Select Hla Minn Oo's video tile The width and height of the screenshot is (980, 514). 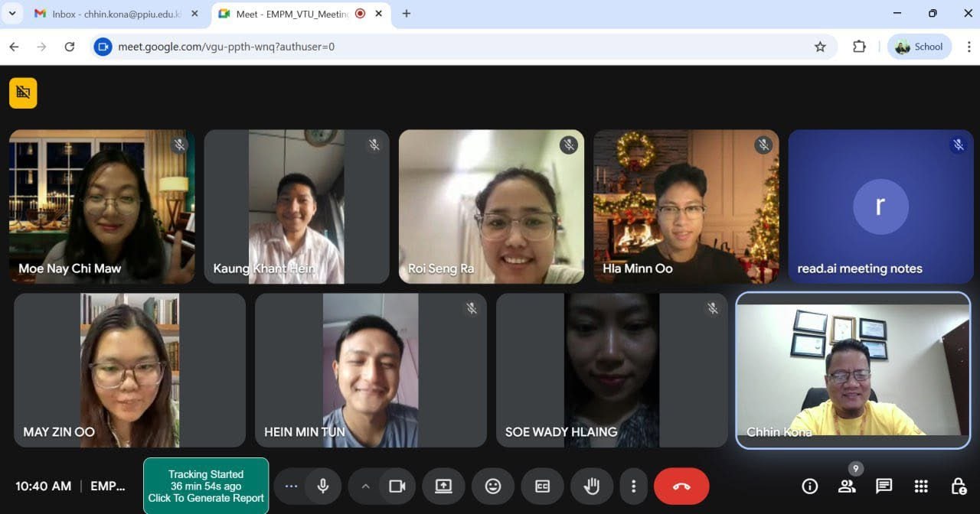coord(686,207)
